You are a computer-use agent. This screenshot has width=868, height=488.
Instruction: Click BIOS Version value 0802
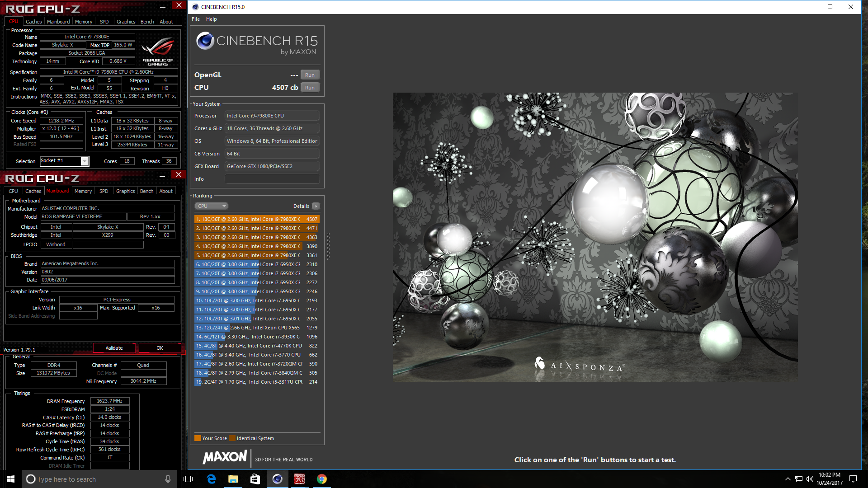tap(108, 272)
